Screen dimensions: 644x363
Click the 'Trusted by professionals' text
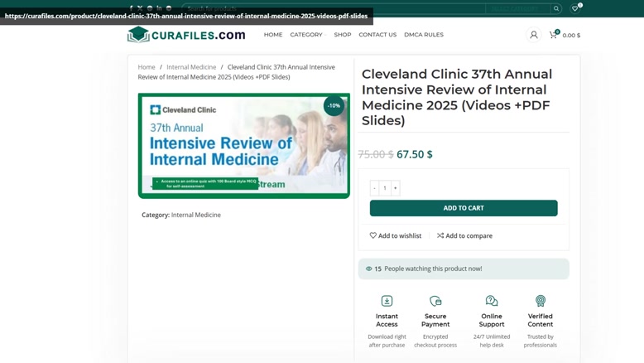pyautogui.click(x=541, y=341)
